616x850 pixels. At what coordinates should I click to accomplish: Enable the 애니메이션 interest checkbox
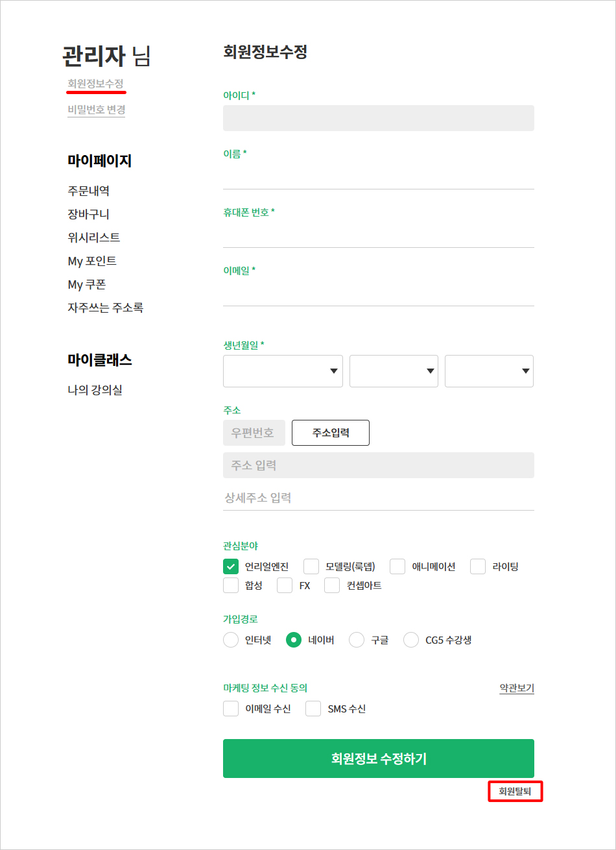point(397,566)
